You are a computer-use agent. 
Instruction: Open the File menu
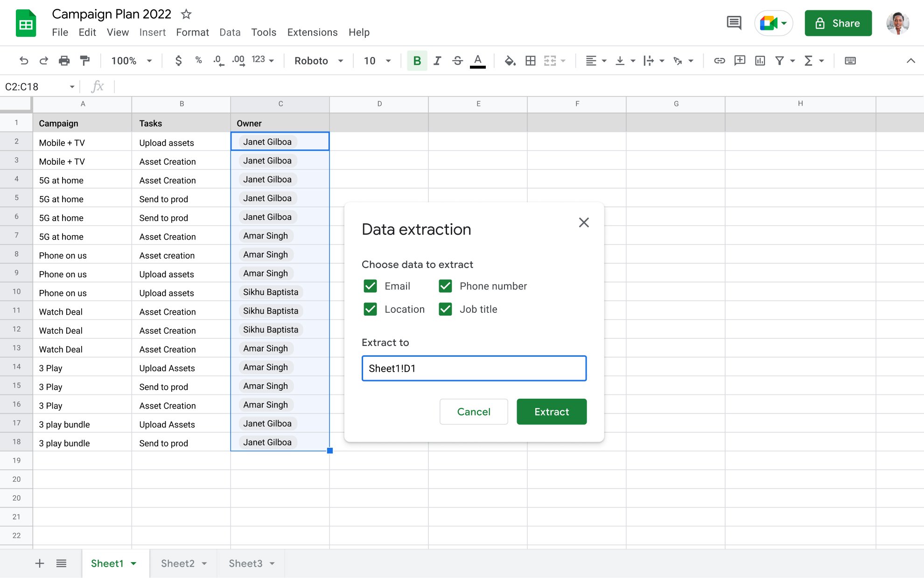[x=60, y=32]
